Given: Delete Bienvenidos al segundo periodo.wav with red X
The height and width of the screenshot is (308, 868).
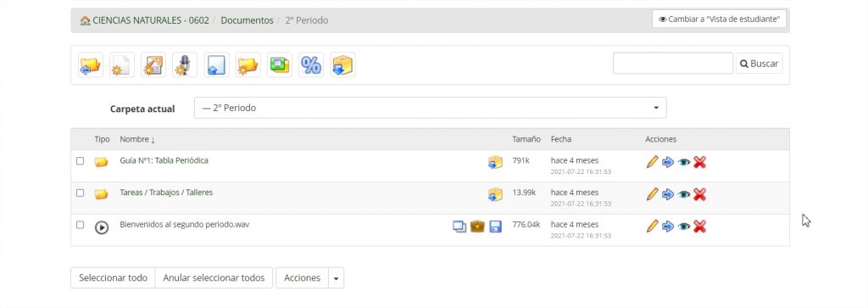Looking at the screenshot, I should 699,226.
